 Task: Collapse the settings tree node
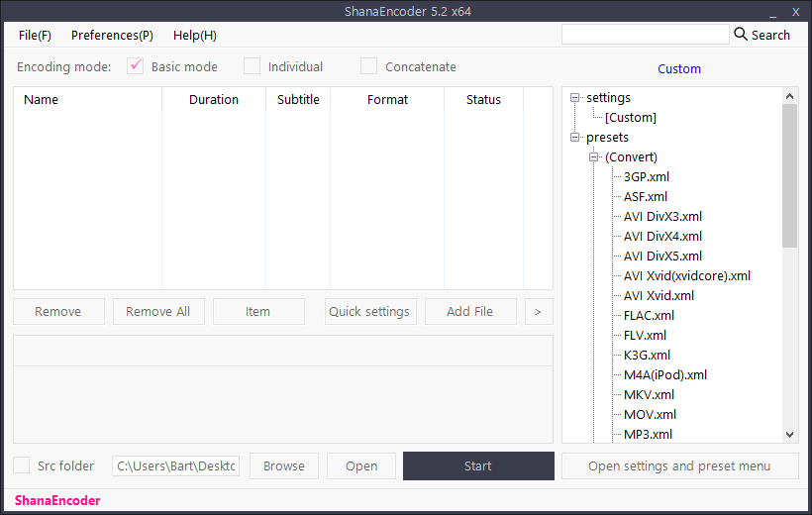click(x=575, y=98)
